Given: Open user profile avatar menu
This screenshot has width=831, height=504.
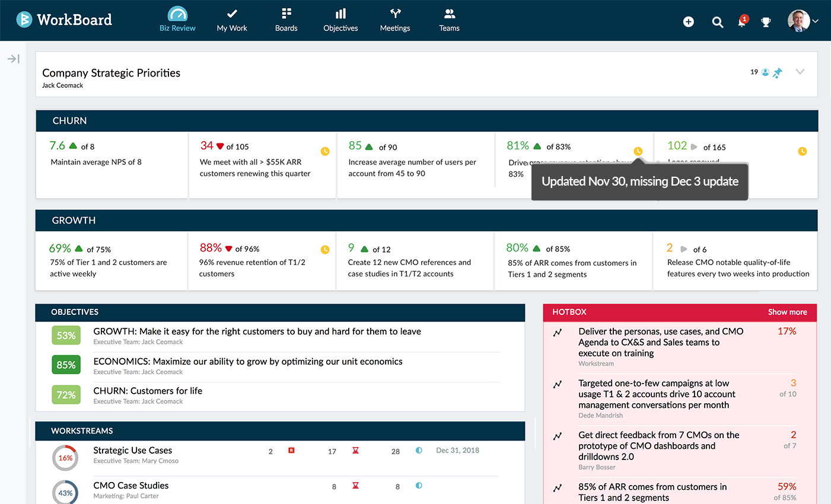Looking at the screenshot, I should click(803, 21).
